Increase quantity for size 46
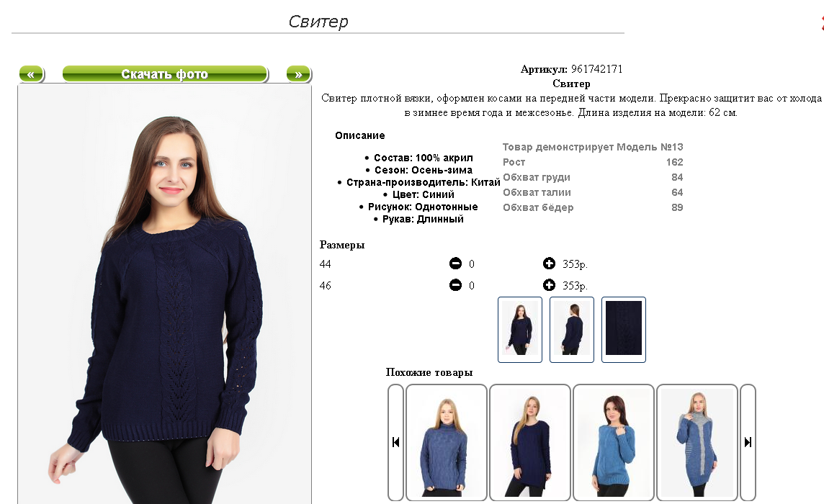The width and height of the screenshot is (824, 504). [549, 285]
